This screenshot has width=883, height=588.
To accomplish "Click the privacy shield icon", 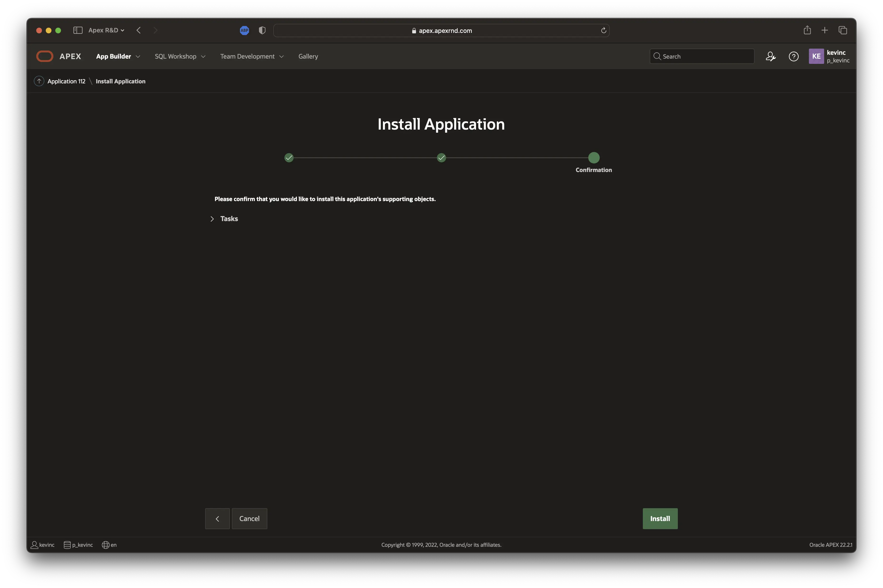I will coord(262,30).
